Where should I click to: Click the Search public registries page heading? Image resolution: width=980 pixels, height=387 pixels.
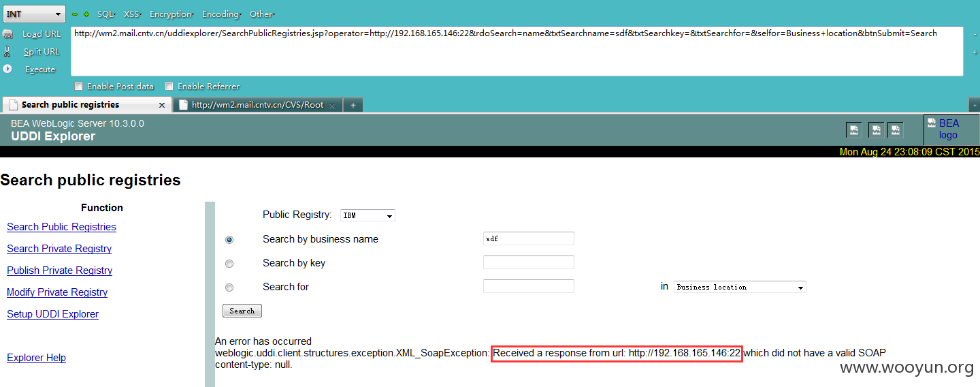(91, 180)
